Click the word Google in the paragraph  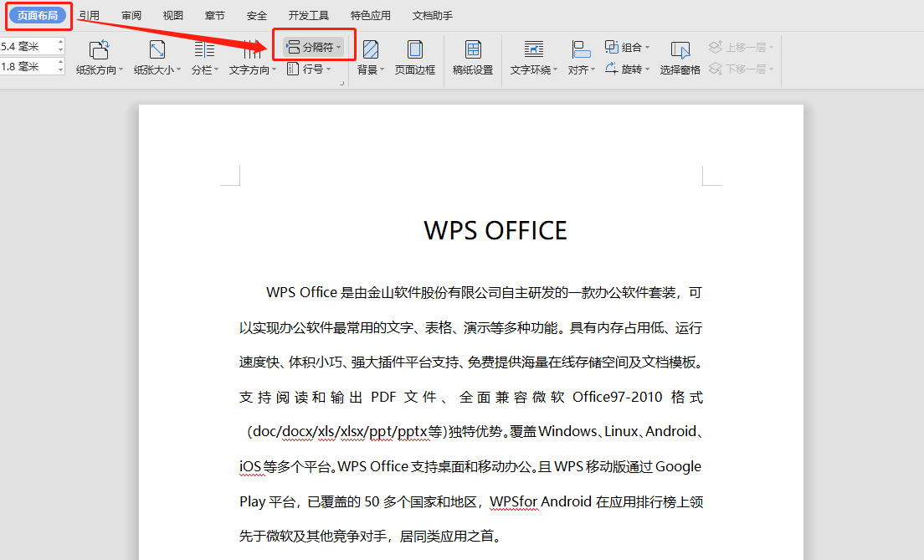678,467
